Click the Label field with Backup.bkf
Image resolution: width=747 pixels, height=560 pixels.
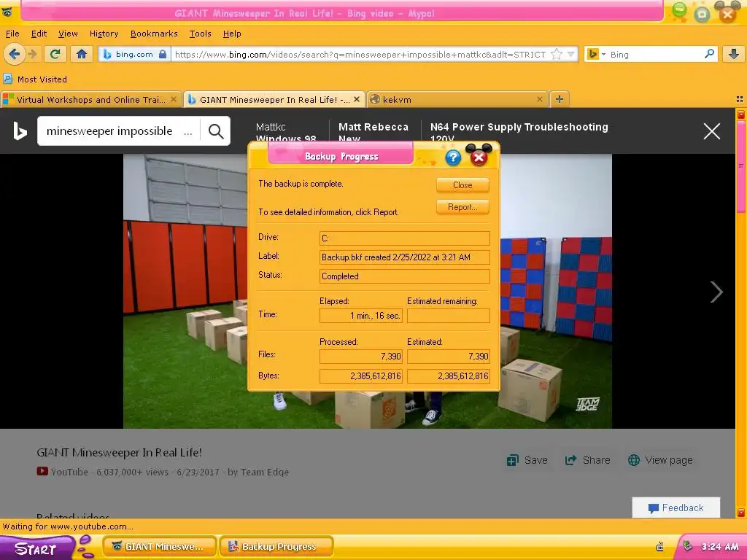tap(404, 257)
